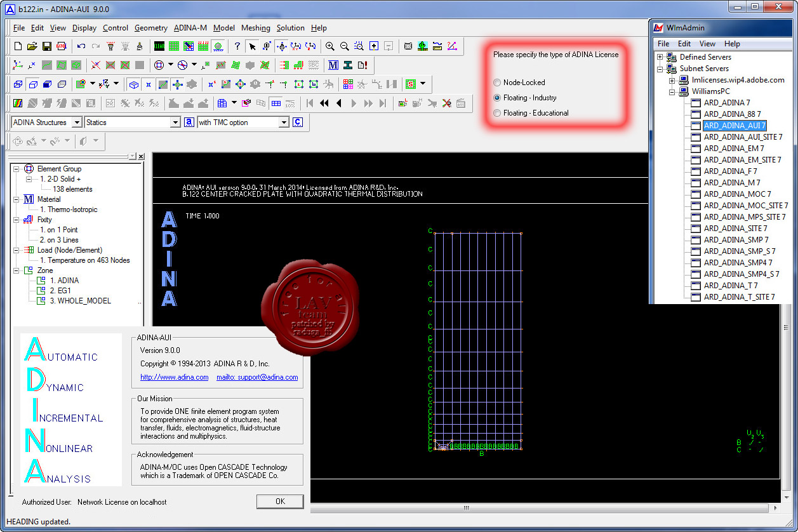
Task: Open dropdown arrow beside the green S icon
Action: click(423, 84)
